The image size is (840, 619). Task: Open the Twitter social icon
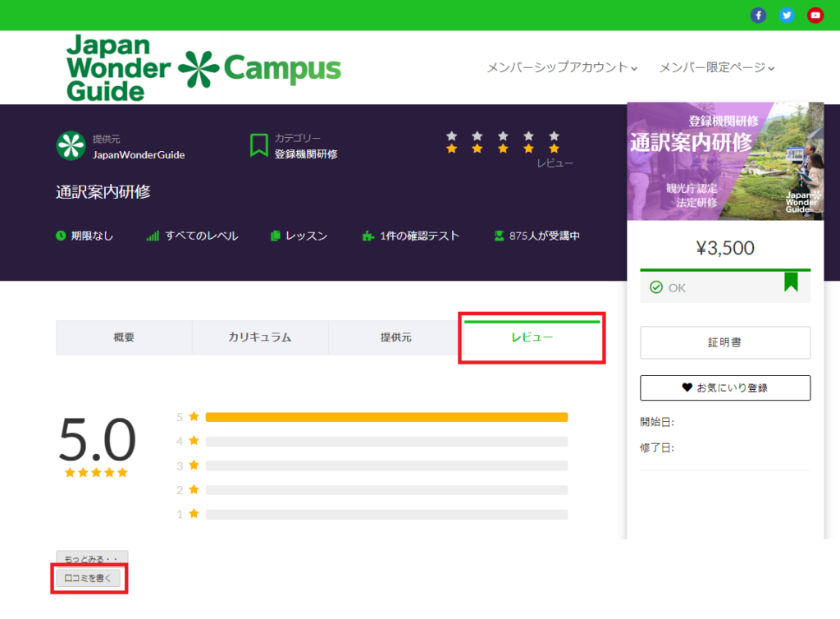pos(787,16)
